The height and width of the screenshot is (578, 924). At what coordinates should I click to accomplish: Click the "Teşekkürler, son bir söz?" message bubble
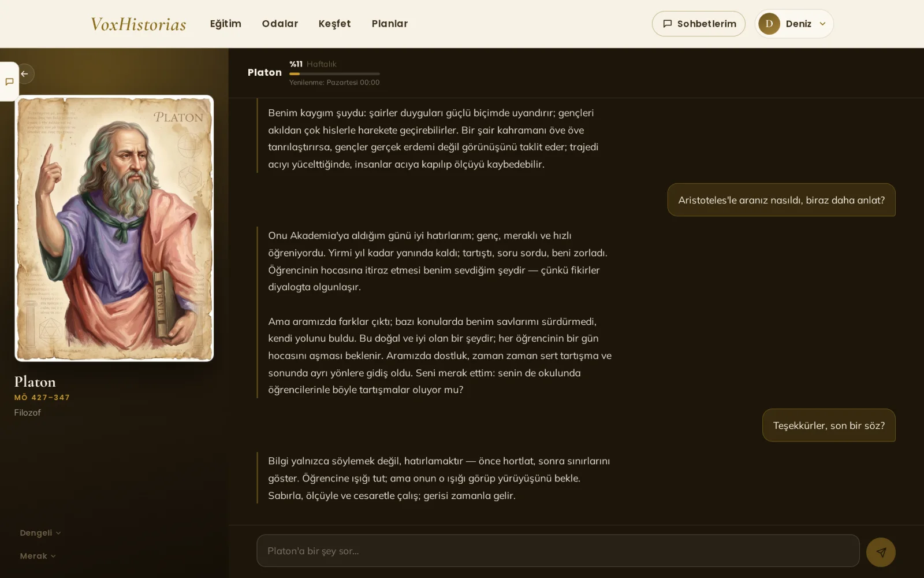pos(829,425)
